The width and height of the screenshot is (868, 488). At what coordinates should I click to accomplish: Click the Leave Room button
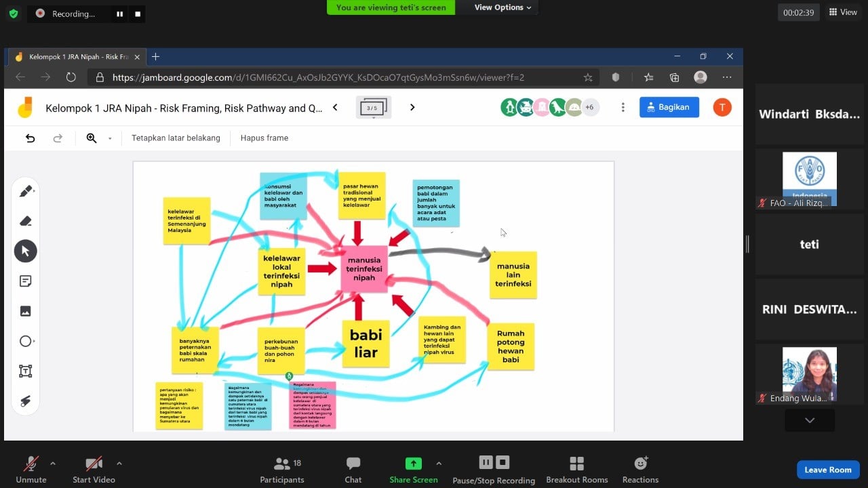tap(827, 470)
